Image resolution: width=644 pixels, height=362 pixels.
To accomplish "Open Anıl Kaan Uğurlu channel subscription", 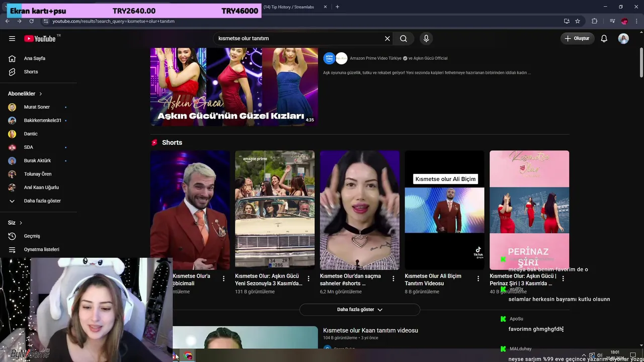I will (40, 188).
